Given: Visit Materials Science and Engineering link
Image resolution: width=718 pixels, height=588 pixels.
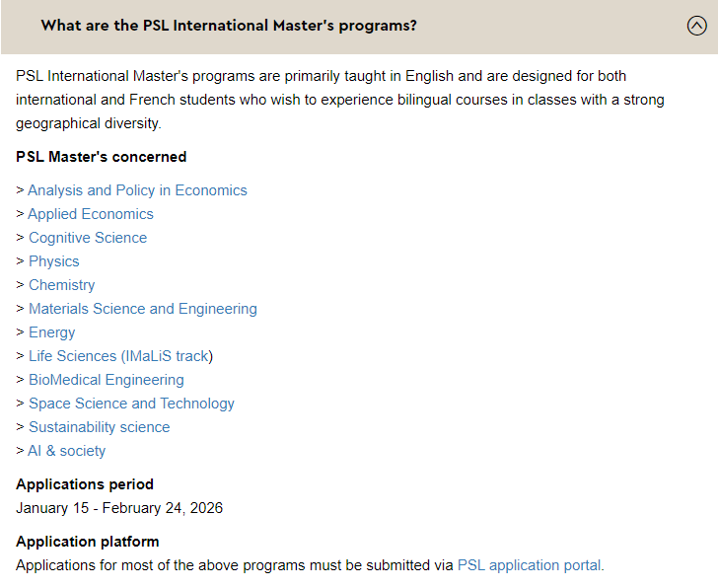Looking at the screenshot, I should [143, 309].
